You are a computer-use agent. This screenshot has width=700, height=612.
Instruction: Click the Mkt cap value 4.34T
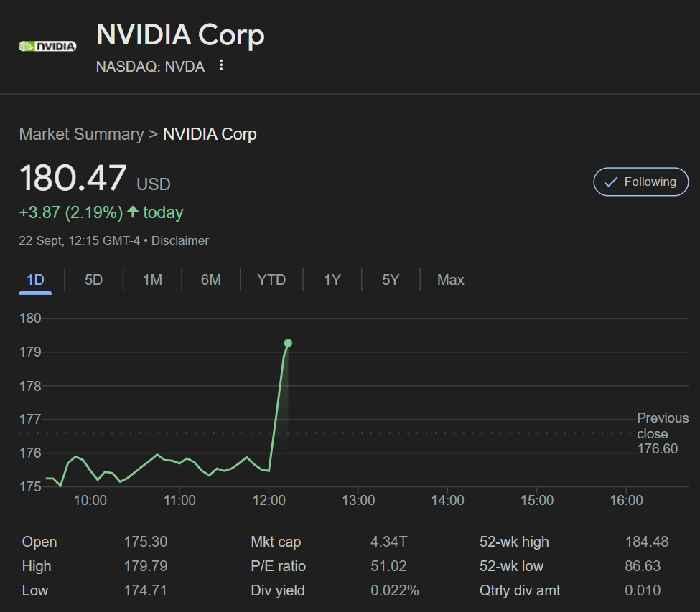point(389,542)
